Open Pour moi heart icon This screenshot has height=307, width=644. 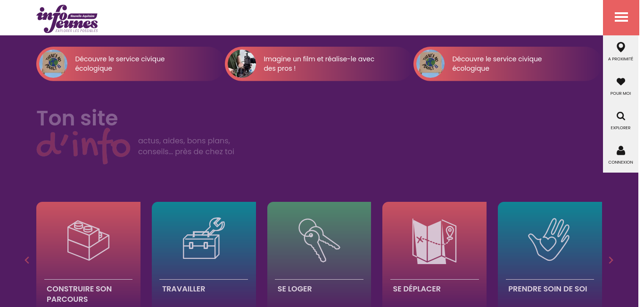pos(621,82)
